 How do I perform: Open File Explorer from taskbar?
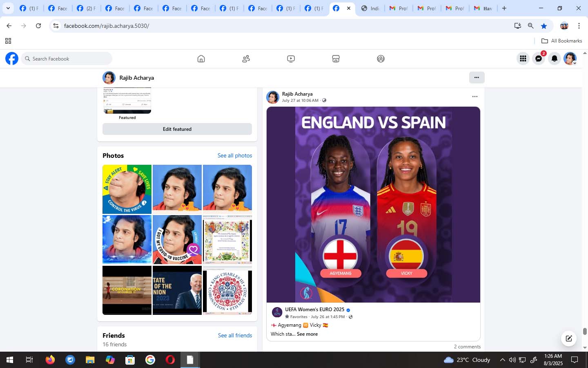point(90,360)
